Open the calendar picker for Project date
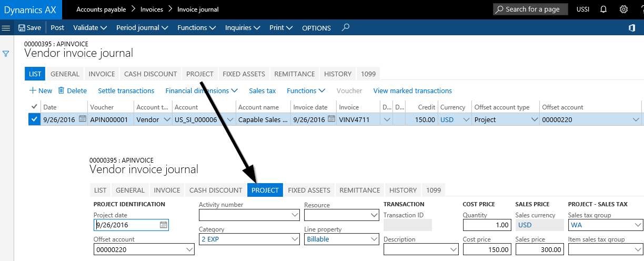Viewport: 644px width, 261px height. pyautogui.click(x=164, y=225)
